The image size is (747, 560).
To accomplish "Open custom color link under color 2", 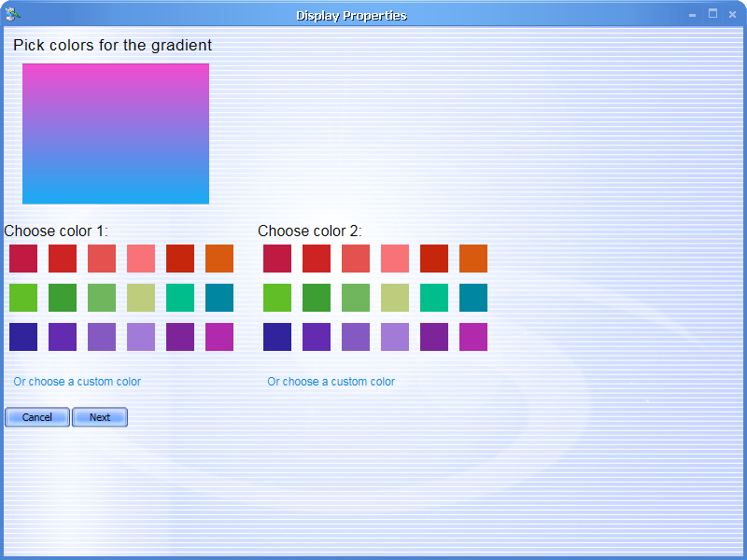I will click(x=331, y=382).
